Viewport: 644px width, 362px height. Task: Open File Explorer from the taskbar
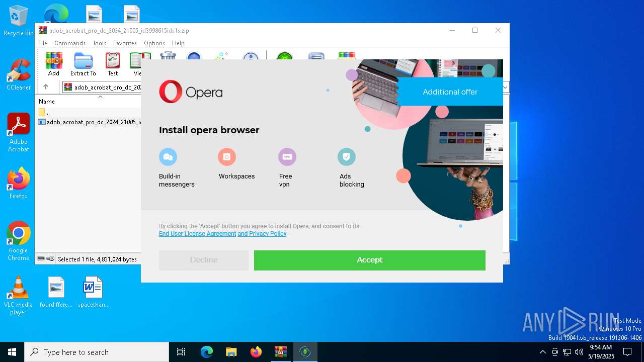[x=231, y=352]
